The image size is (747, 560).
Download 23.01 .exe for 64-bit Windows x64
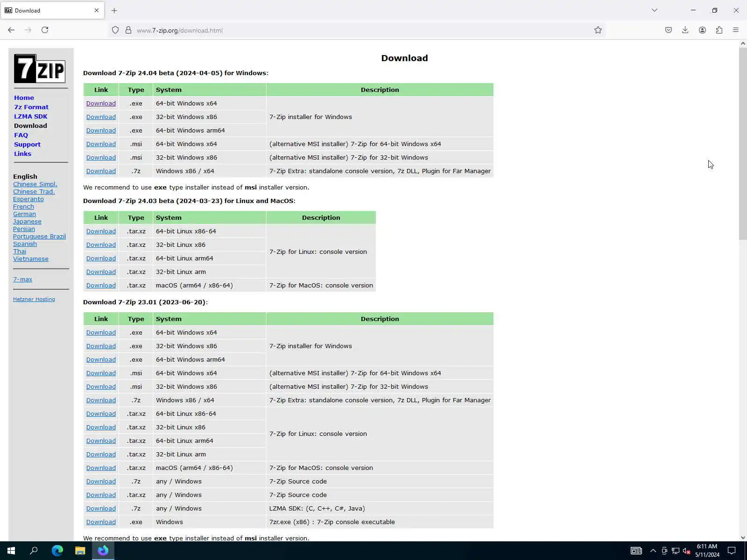point(101,332)
